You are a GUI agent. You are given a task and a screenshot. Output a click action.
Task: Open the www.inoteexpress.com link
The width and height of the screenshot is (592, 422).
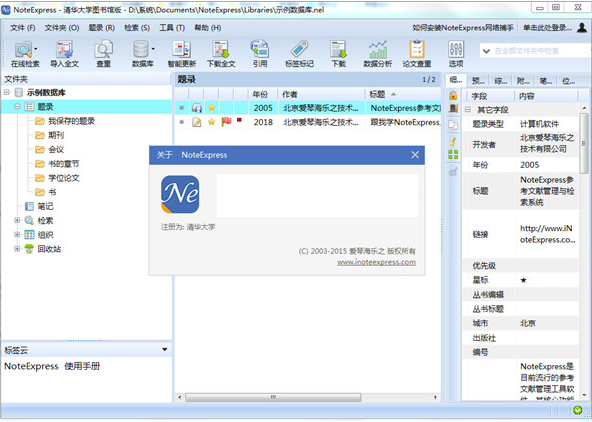(x=376, y=262)
